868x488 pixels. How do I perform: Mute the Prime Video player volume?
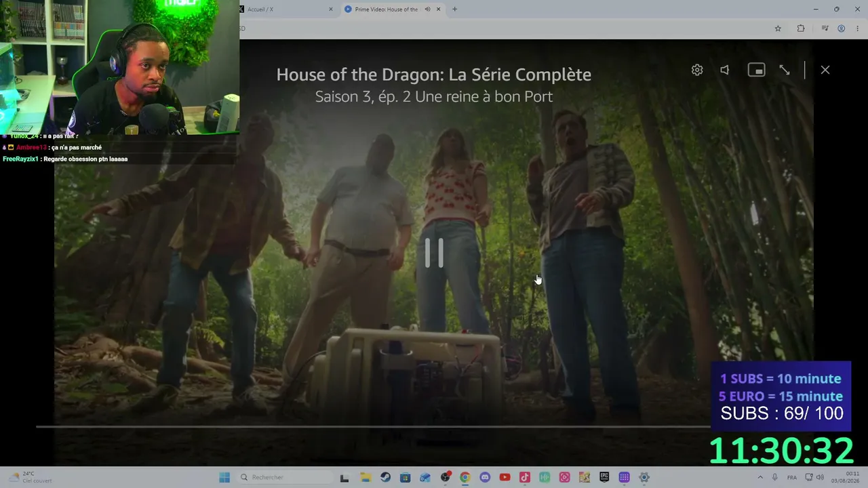coord(725,70)
